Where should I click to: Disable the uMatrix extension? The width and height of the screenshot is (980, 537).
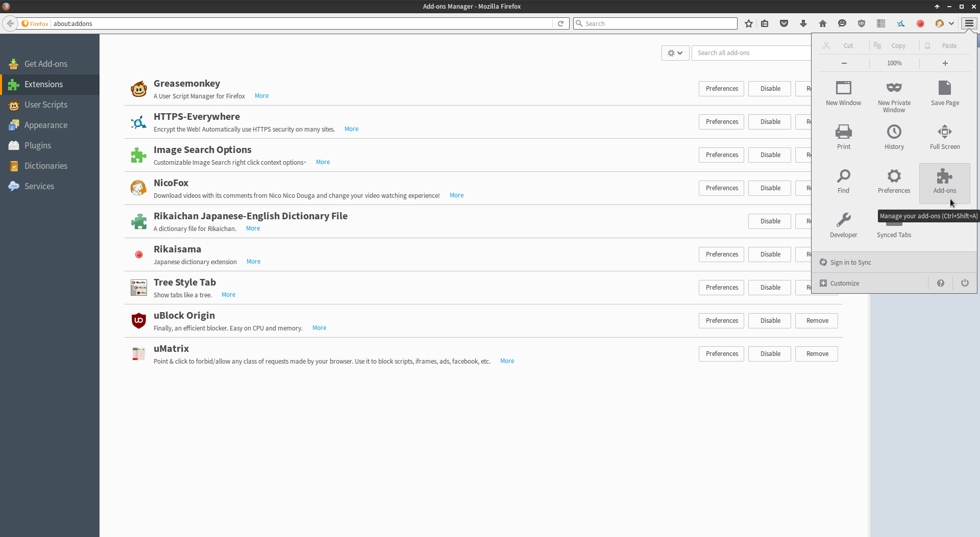pos(770,354)
